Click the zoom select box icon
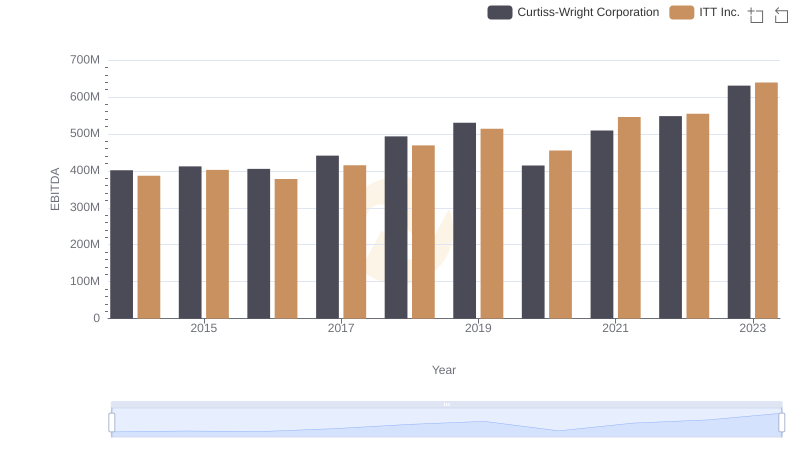The image size is (800, 461). coord(756,15)
